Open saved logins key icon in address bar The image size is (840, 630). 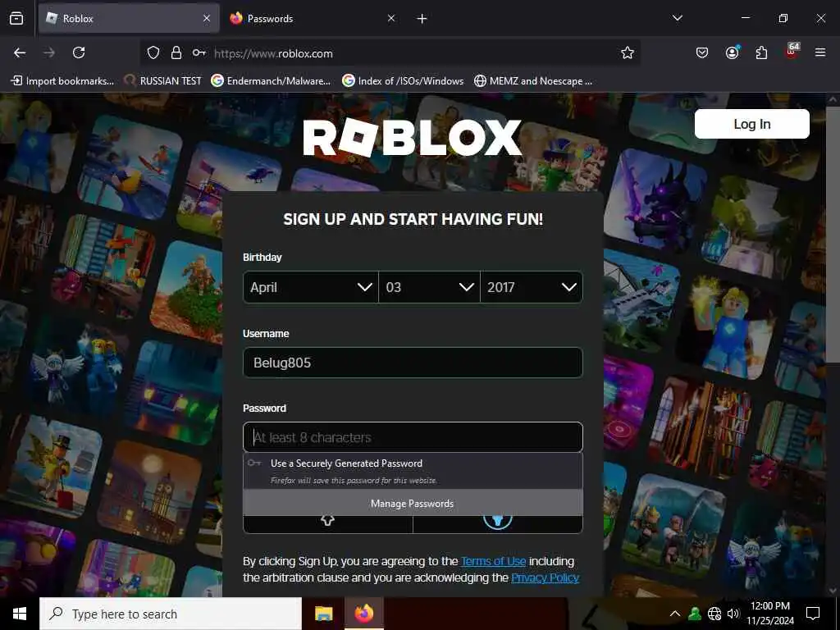click(199, 52)
